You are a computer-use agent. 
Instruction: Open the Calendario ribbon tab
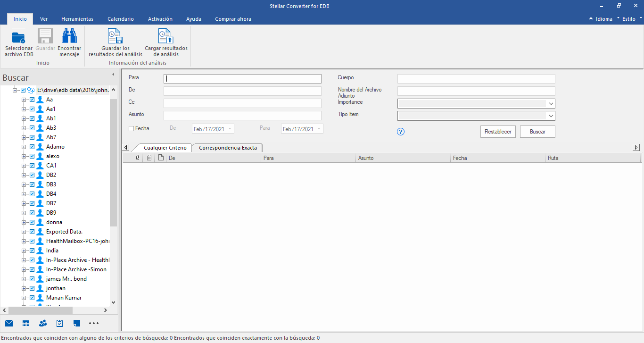[x=121, y=19]
